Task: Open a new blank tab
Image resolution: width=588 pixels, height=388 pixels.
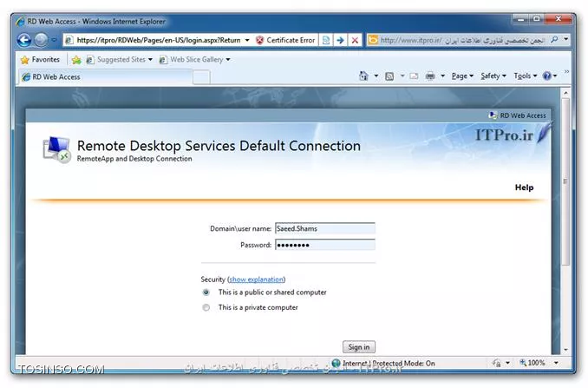Action: 201,77
